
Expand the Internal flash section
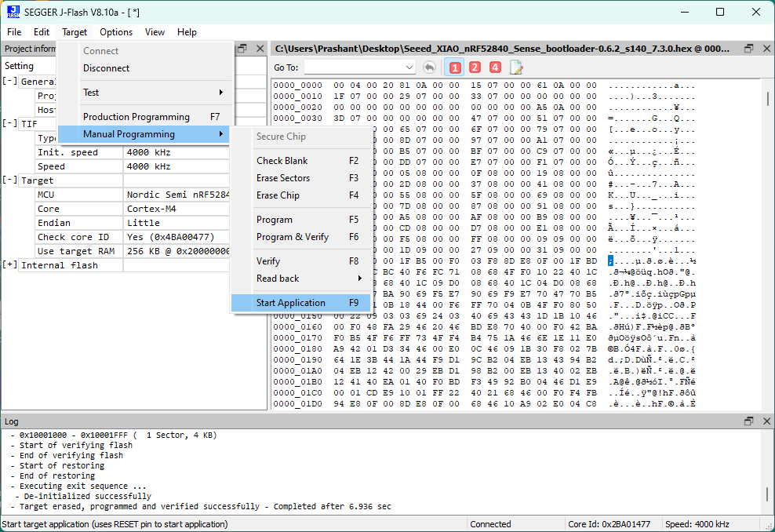click(10, 264)
